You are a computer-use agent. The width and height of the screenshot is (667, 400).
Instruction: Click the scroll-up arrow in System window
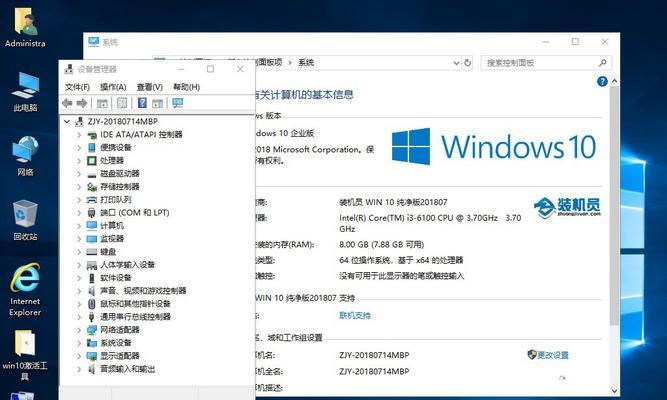tap(614, 81)
